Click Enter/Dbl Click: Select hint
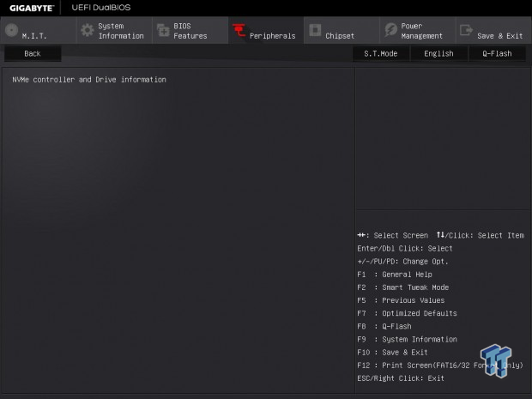Viewport: 532px width, 399px height. pyautogui.click(x=405, y=248)
